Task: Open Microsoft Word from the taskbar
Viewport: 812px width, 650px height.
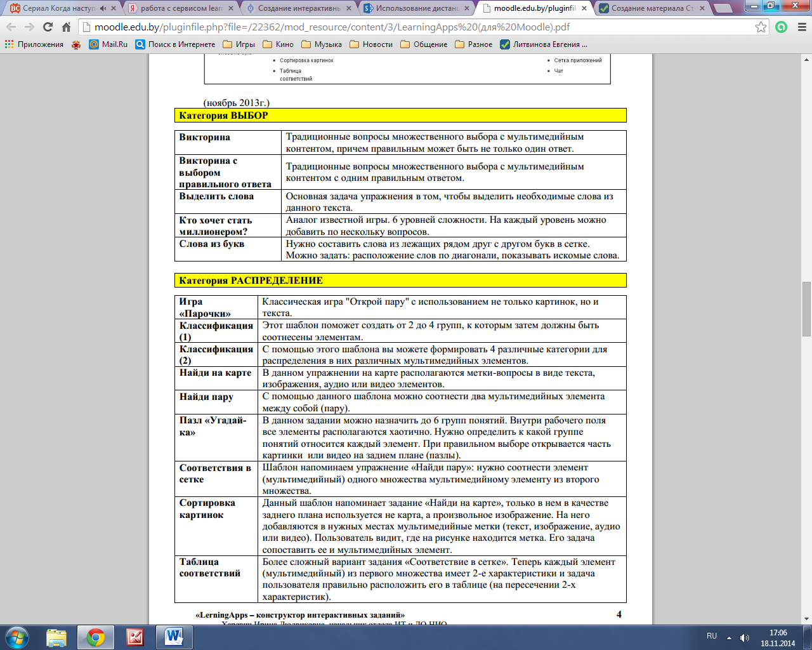Action: pos(173,637)
